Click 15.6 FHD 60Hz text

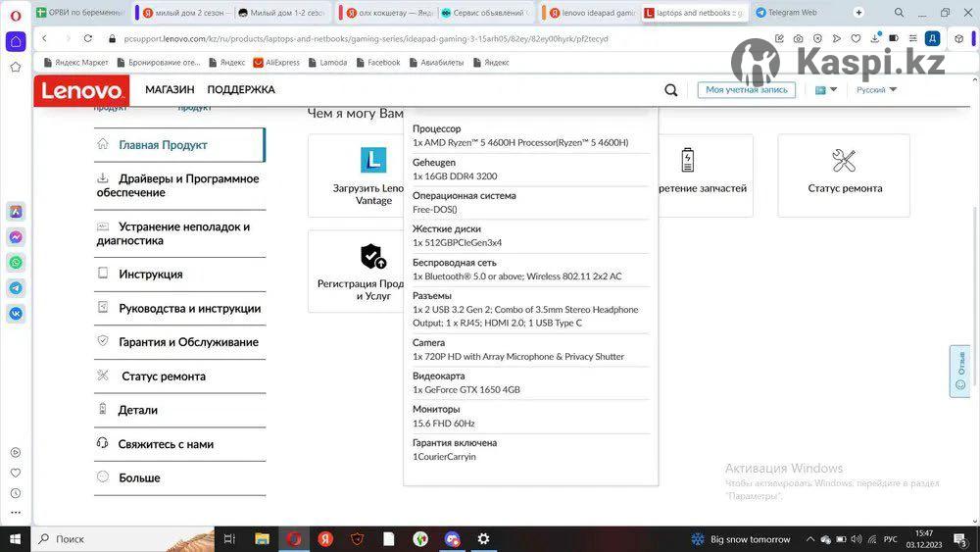(x=444, y=424)
